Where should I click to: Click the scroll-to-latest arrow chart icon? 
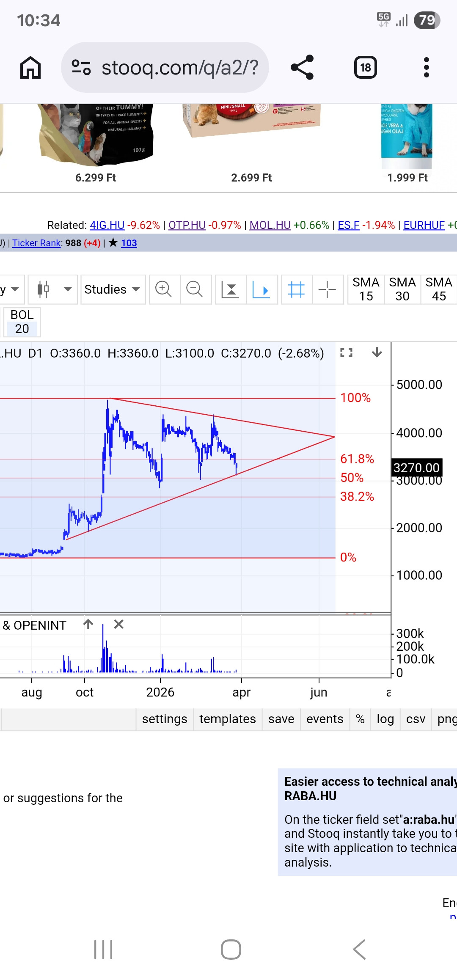tap(262, 289)
